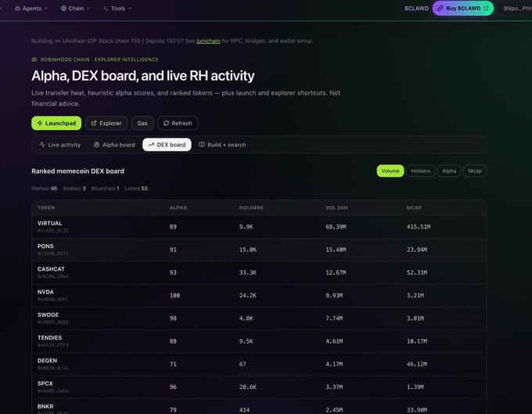532x414 pixels.
Task: Sort board by Alpha
Action: (x=449, y=171)
